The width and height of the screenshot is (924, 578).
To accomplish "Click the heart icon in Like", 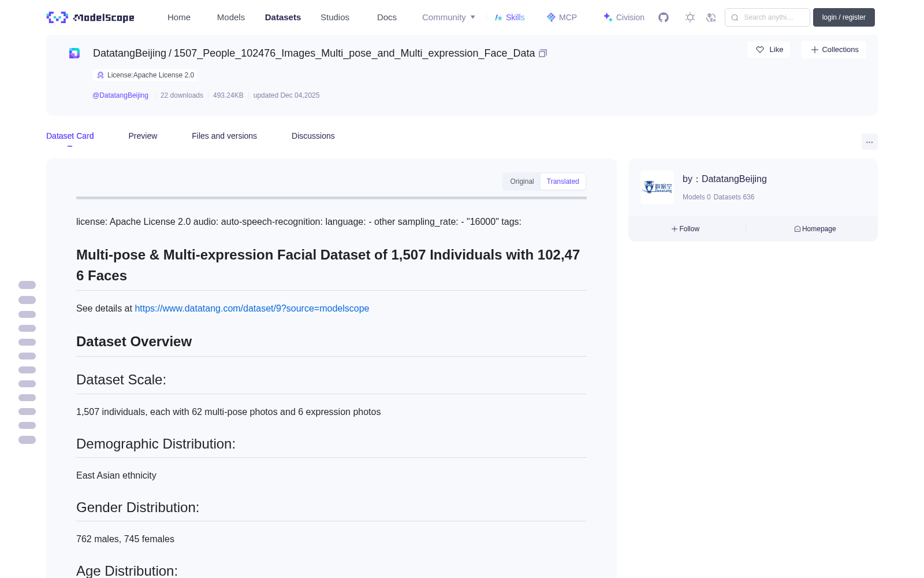I will coord(760,50).
